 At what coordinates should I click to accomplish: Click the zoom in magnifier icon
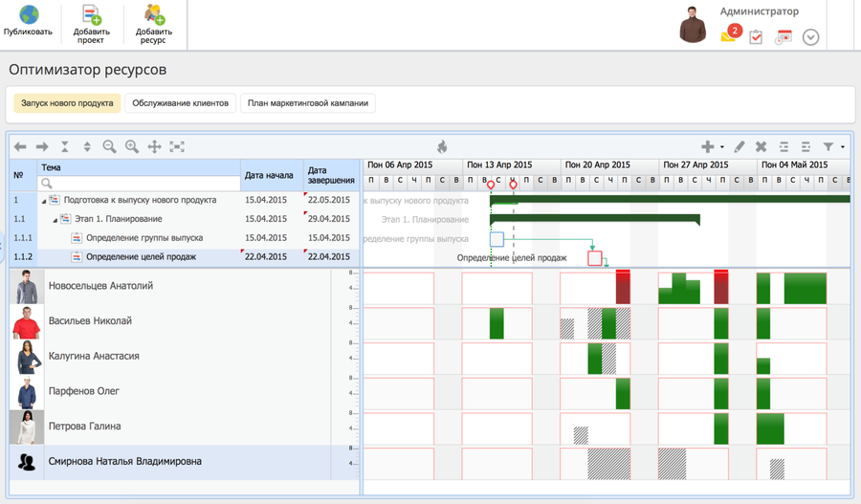132,146
